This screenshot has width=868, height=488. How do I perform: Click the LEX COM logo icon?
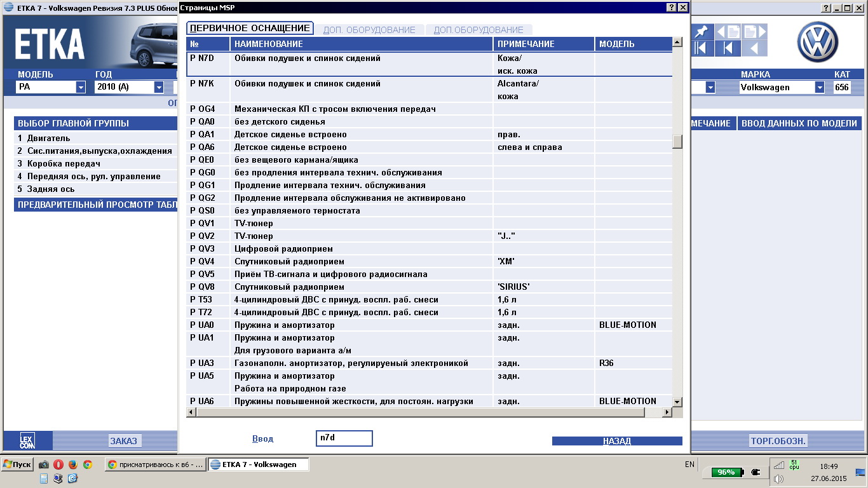point(27,440)
